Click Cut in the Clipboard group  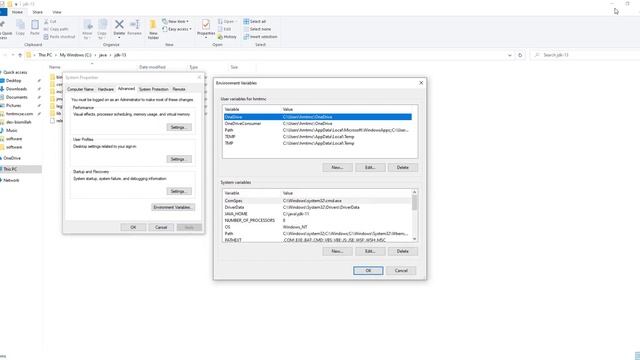(x=50, y=21)
